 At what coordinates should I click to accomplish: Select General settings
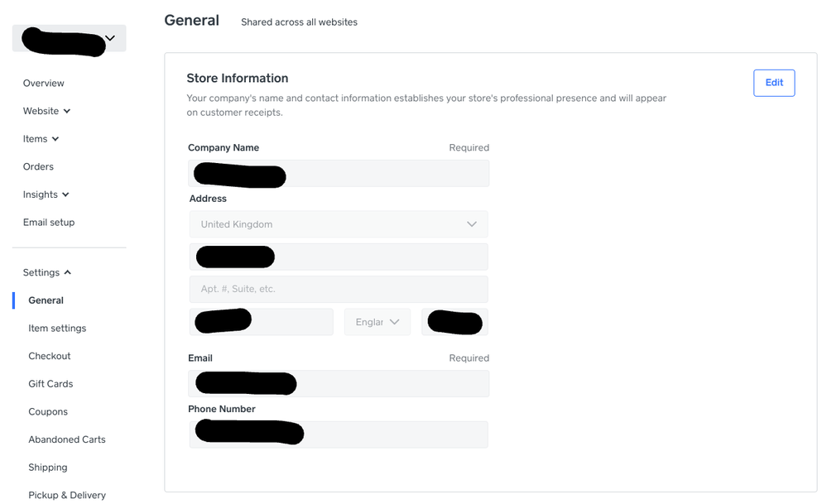46,300
